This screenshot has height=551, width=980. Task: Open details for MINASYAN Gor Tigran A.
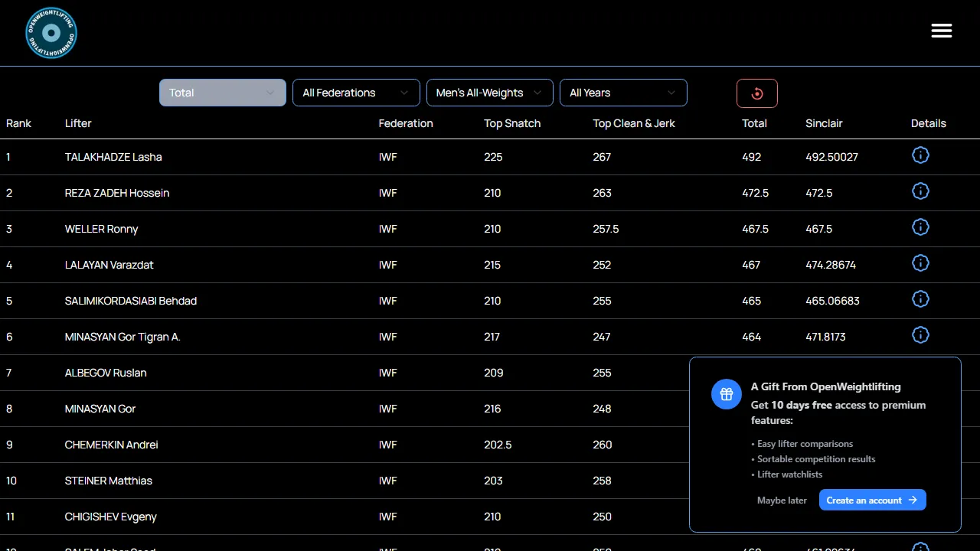920,334
